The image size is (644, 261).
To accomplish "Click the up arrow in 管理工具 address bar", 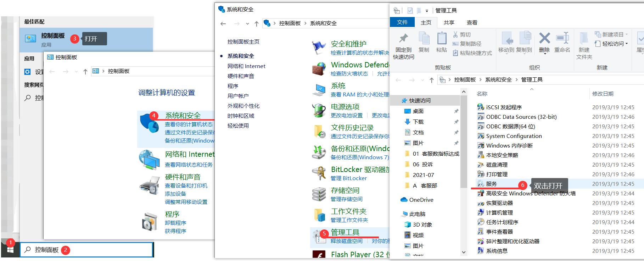I will point(431,80).
